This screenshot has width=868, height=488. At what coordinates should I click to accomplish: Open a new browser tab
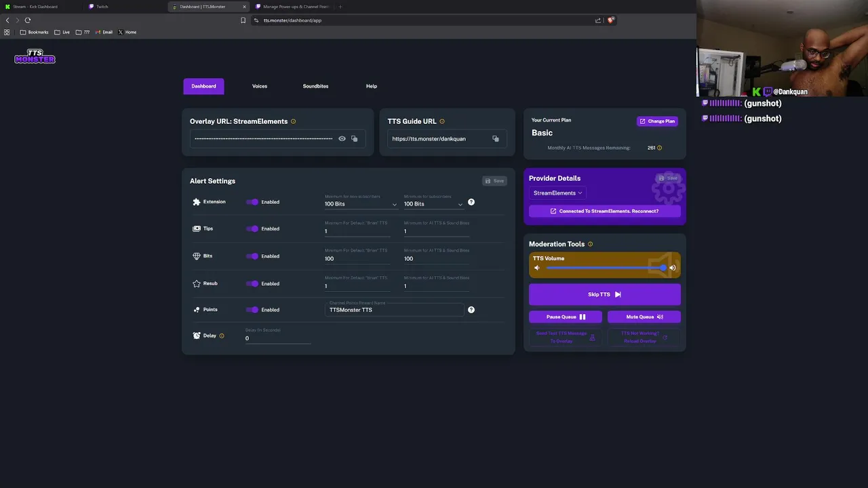point(340,7)
